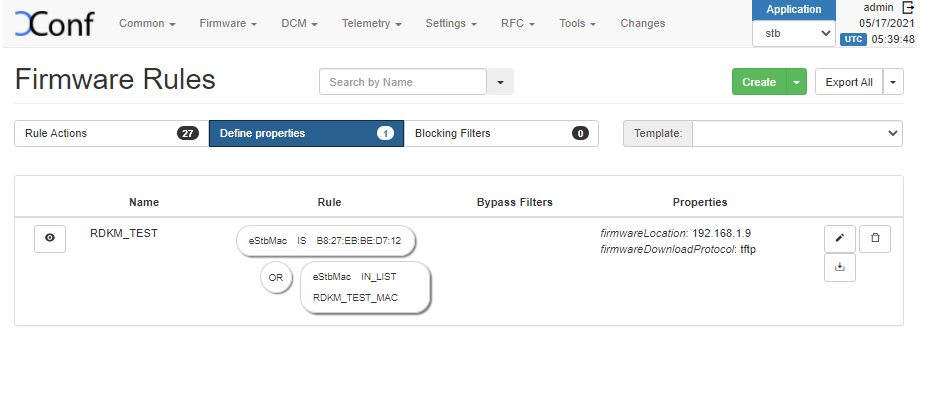Focus the Search by Name field
The height and width of the screenshot is (408, 947).
tap(402, 82)
